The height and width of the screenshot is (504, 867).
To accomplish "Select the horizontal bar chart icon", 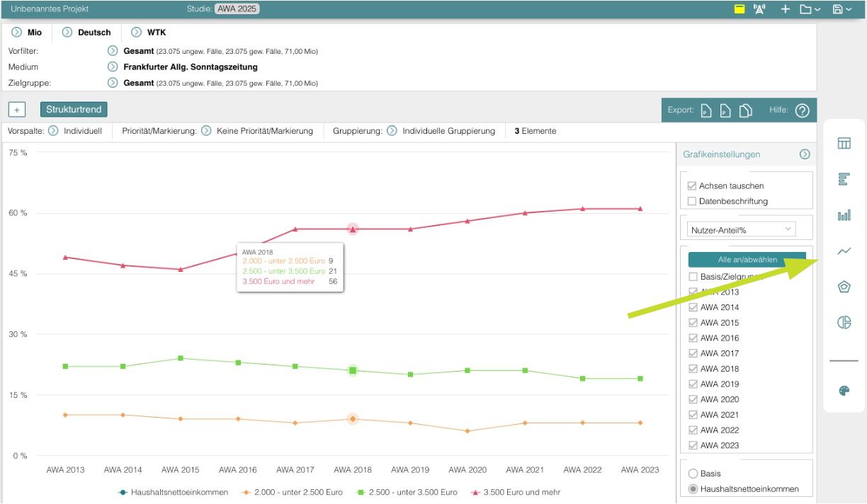I will tap(844, 179).
